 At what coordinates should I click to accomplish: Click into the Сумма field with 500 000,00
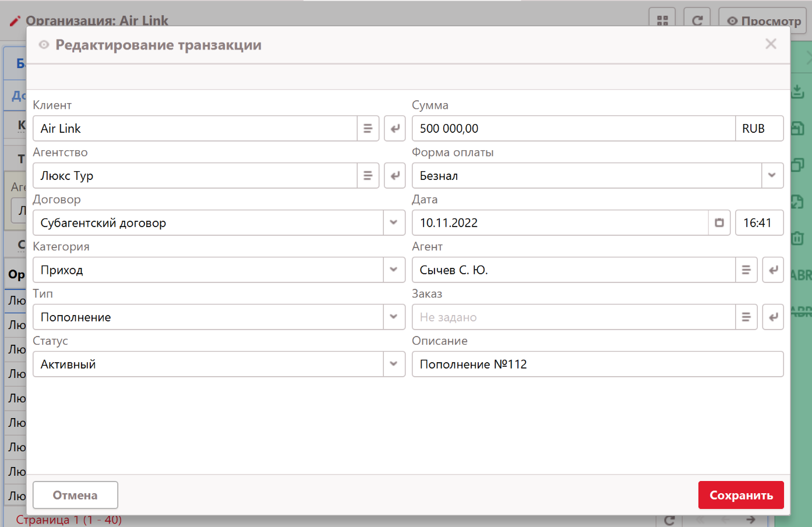point(573,129)
